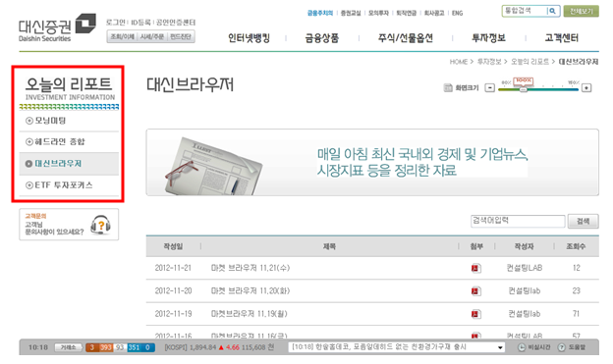Screen dimensions: 613x364
Task: Click the circle icon beside 모닝미팅
Action: 29,121
